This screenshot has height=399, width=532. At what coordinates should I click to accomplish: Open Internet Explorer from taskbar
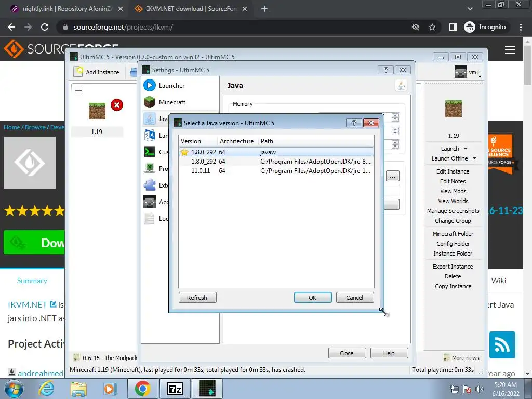click(46, 389)
